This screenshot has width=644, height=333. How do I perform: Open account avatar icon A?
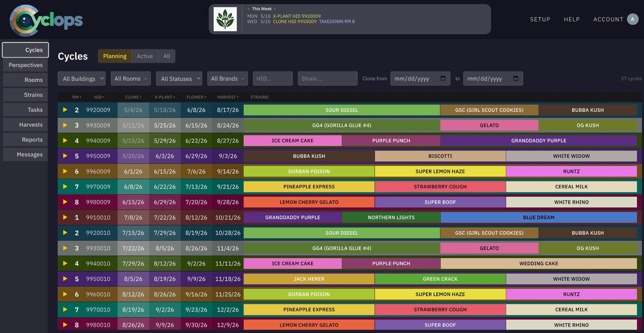click(633, 19)
